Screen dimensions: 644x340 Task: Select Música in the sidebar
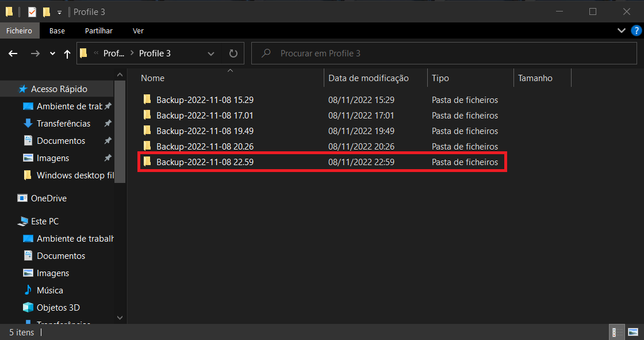pyautogui.click(x=50, y=291)
